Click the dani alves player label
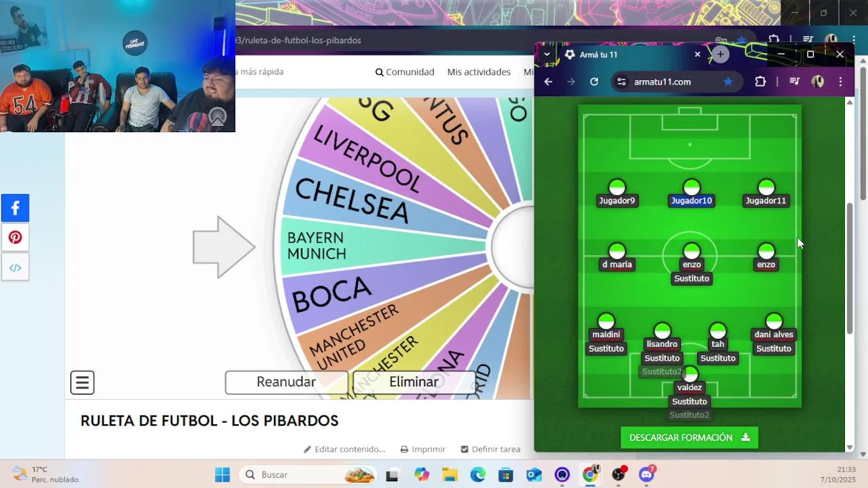Screen dimensions: 868x488 click(x=774, y=335)
